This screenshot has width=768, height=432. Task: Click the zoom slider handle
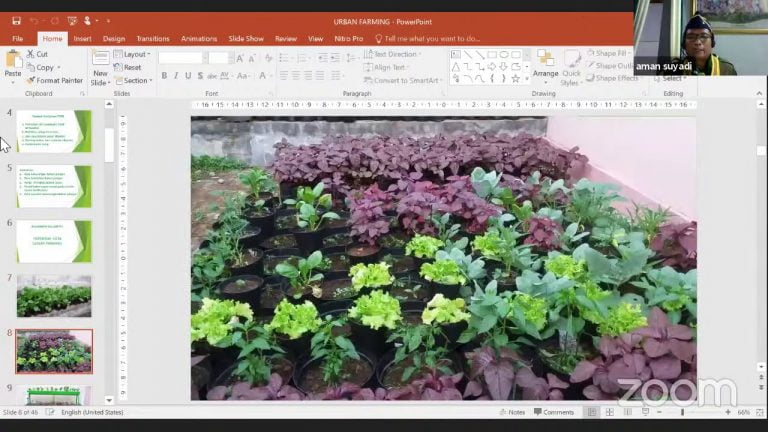click(x=682, y=412)
